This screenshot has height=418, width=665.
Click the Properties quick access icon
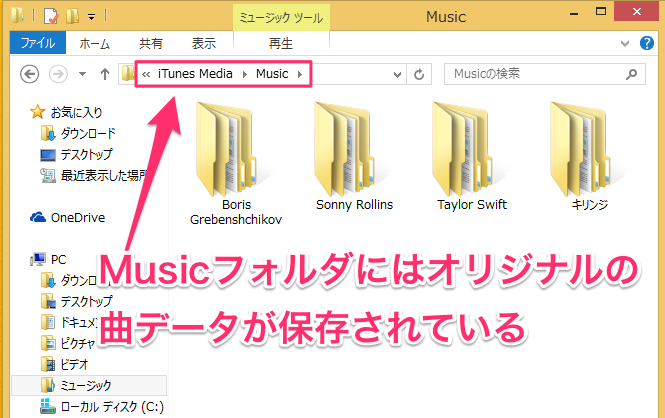tap(51, 16)
